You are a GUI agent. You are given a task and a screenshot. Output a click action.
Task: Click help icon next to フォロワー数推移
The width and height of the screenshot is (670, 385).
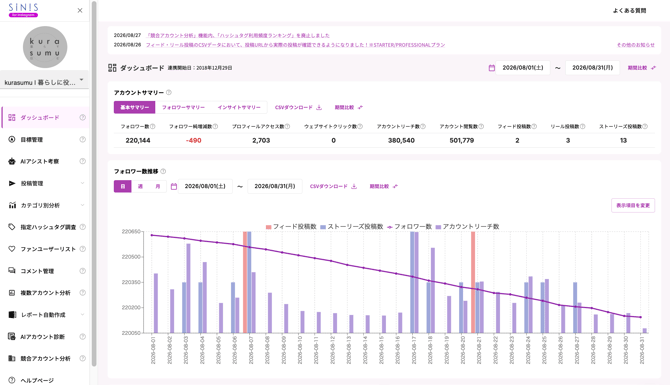pos(163,171)
